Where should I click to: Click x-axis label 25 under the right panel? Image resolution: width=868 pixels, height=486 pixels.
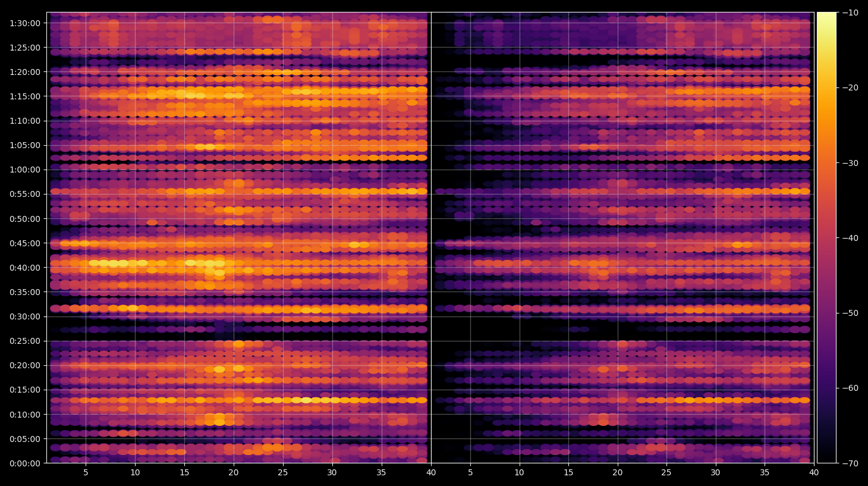click(x=666, y=473)
